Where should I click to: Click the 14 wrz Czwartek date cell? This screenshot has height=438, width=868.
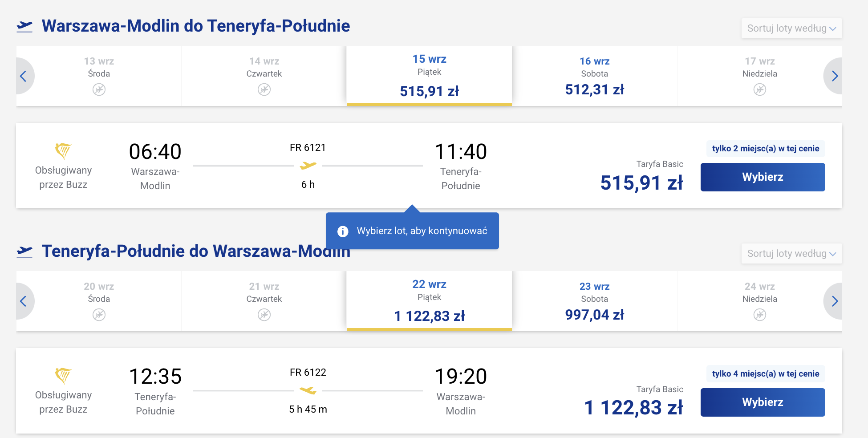click(264, 76)
